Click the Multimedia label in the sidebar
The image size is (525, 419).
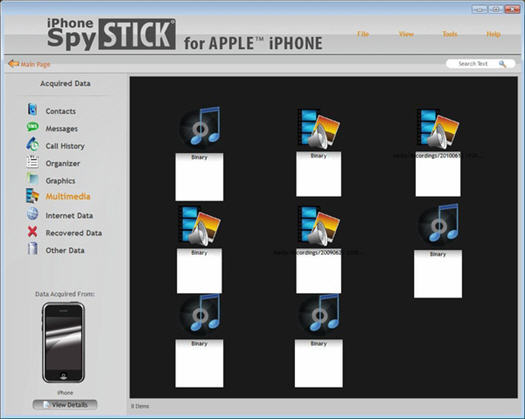68,196
